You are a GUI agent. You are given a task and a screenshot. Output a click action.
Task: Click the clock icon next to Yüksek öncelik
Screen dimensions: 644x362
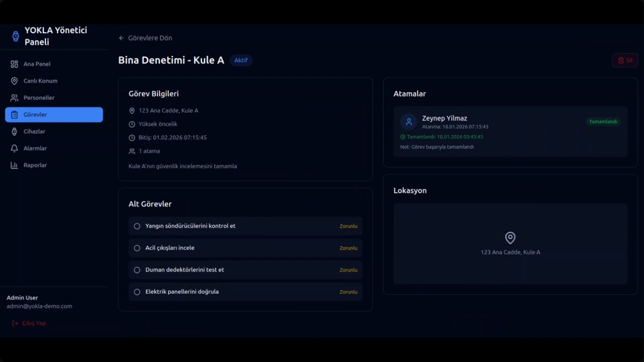132,124
